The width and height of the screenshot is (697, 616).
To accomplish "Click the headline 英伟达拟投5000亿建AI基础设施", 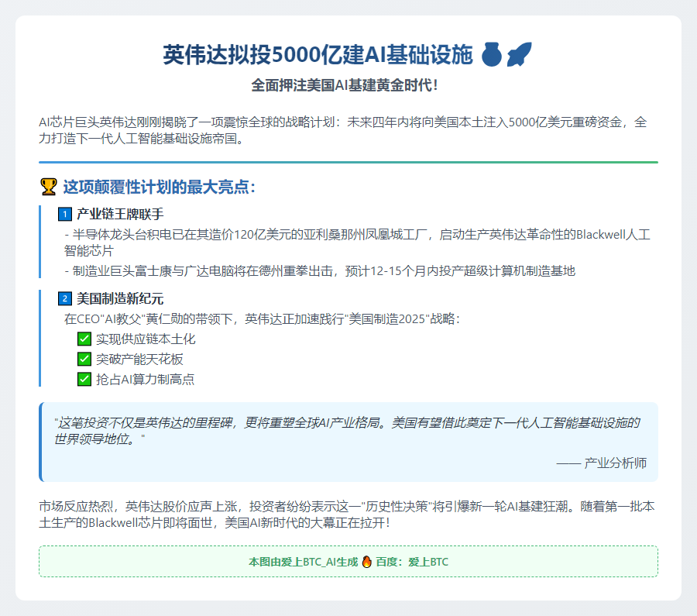I will tap(318, 55).
